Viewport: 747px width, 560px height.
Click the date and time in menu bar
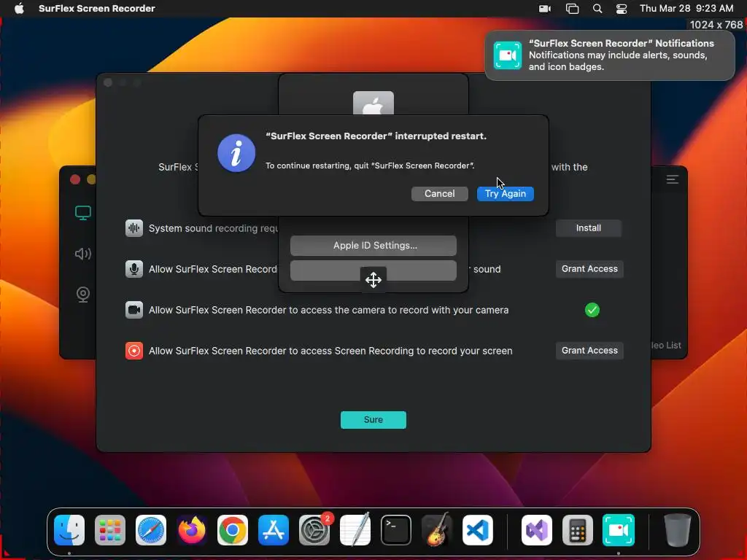[686, 9]
